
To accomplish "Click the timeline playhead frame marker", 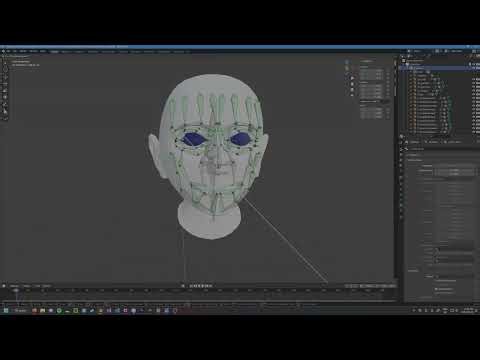I will 16,291.
